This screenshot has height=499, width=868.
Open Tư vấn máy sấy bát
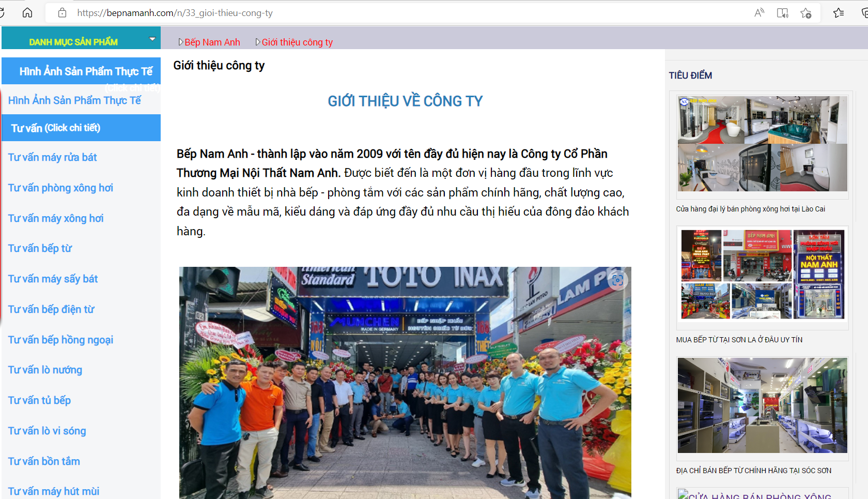(x=53, y=279)
